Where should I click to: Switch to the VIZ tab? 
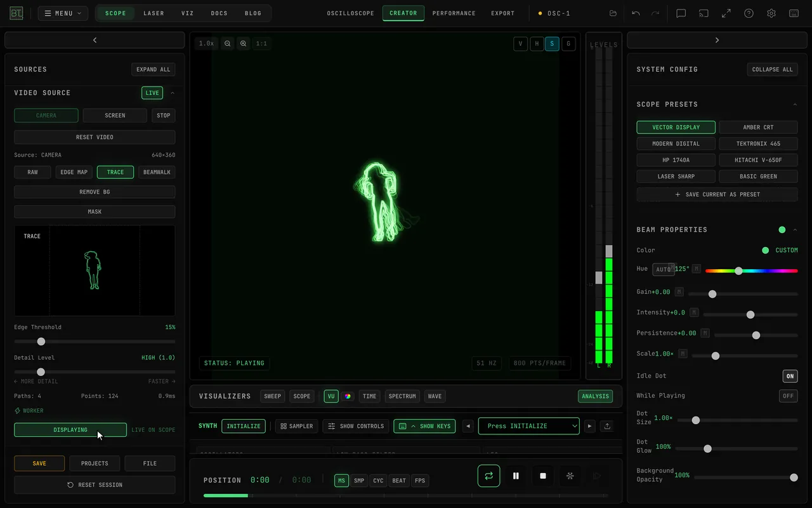(187, 13)
